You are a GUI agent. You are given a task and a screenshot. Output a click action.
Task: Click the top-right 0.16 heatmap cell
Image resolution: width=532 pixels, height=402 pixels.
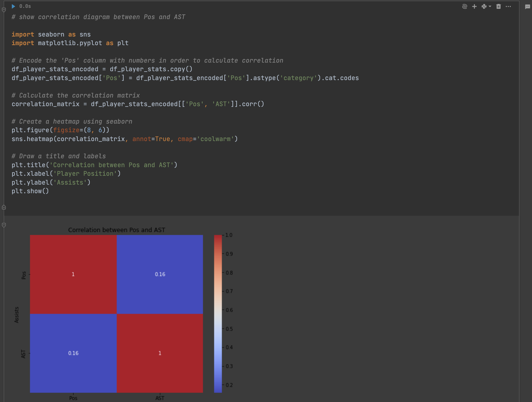click(x=160, y=274)
